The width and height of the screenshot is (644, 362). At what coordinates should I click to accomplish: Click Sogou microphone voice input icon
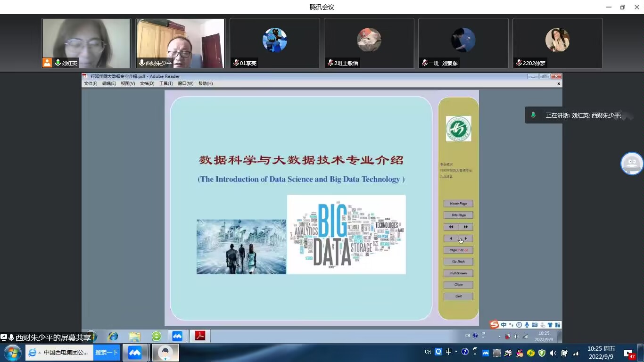(527, 325)
